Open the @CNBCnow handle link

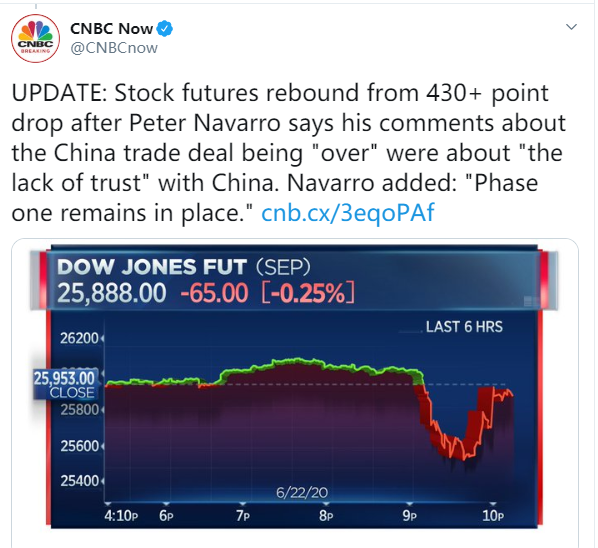click(x=114, y=48)
